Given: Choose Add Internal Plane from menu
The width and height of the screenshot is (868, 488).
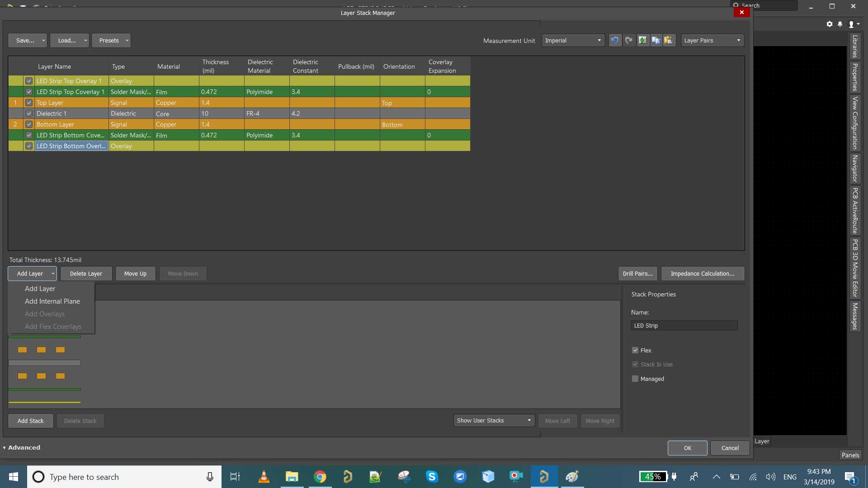Looking at the screenshot, I should [x=52, y=301].
